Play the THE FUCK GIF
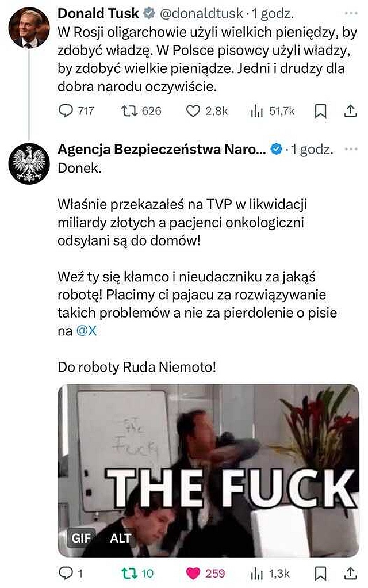 [x=208, y=470]
